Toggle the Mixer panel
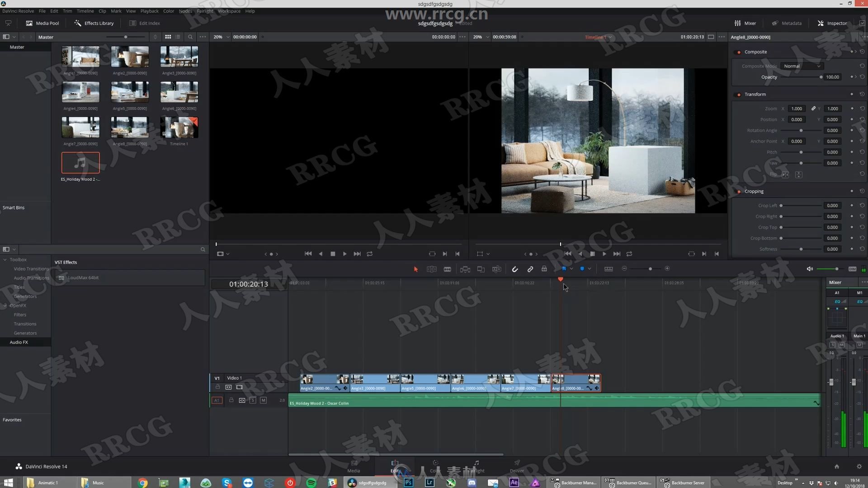 [x=745, y=23]
